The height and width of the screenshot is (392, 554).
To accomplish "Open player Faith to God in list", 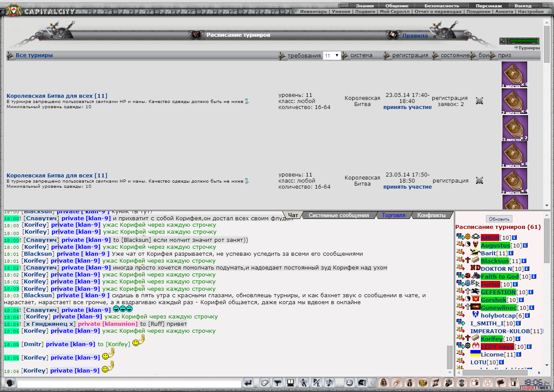I will pyautogui.click(x=499, y=276).
